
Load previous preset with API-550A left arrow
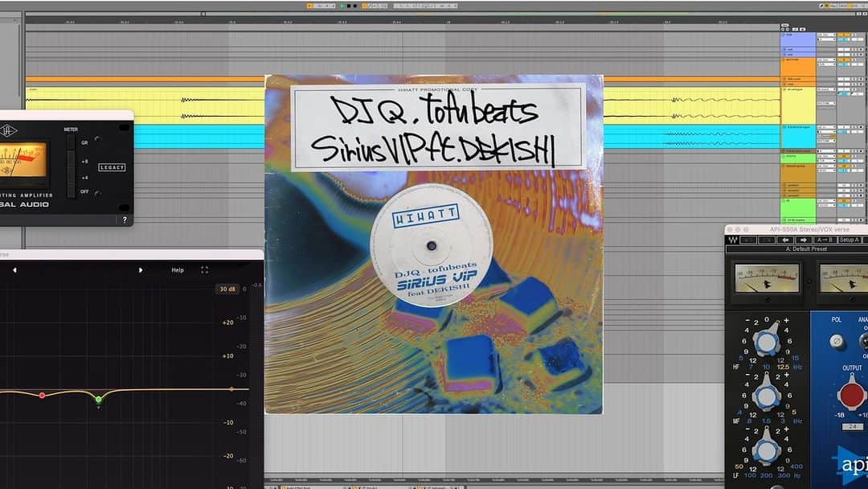pyautogui.click(x=785, y=240)
